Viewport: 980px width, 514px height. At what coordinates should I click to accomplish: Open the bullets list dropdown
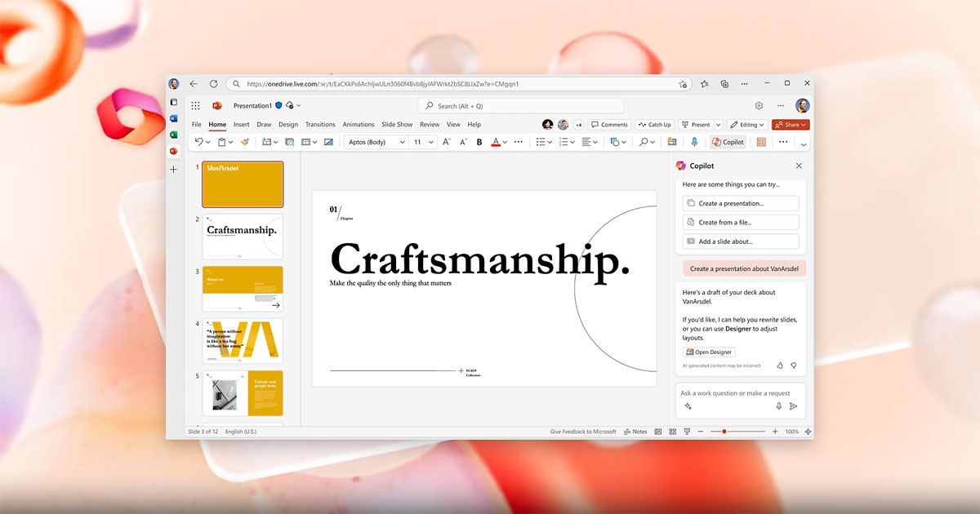coord(550,142)
